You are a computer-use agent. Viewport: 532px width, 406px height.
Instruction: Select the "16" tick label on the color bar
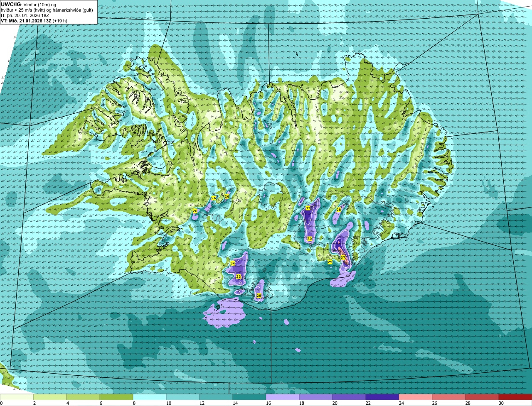pyautogui.click(x=268, y=403)
